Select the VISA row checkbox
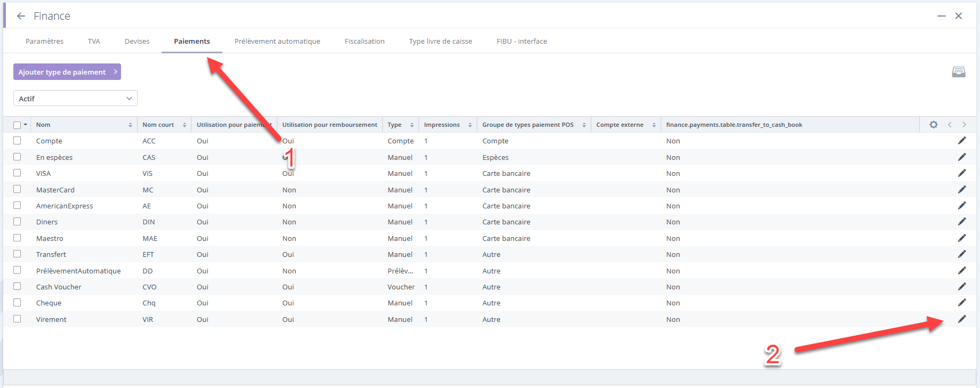Viewport: 980px width, 388px height. coord(17,173)
